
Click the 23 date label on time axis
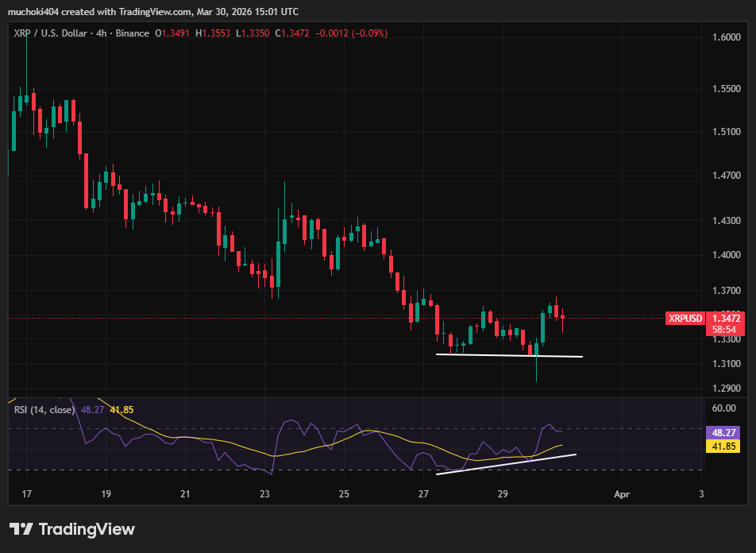tap(264, 493)
